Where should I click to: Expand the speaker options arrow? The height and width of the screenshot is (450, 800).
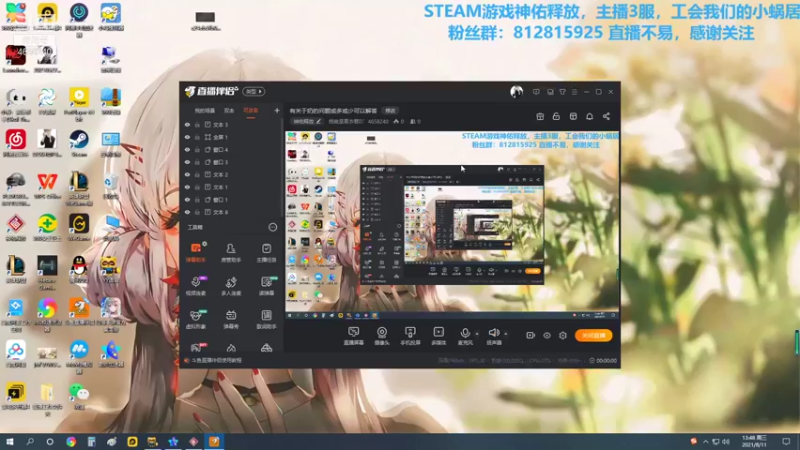[x=506, y=334]
